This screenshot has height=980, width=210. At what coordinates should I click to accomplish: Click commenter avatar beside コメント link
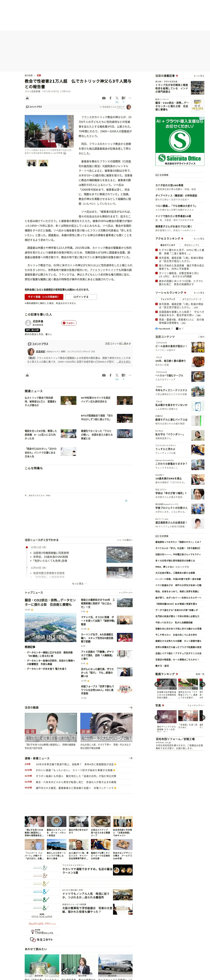point(129,107)
